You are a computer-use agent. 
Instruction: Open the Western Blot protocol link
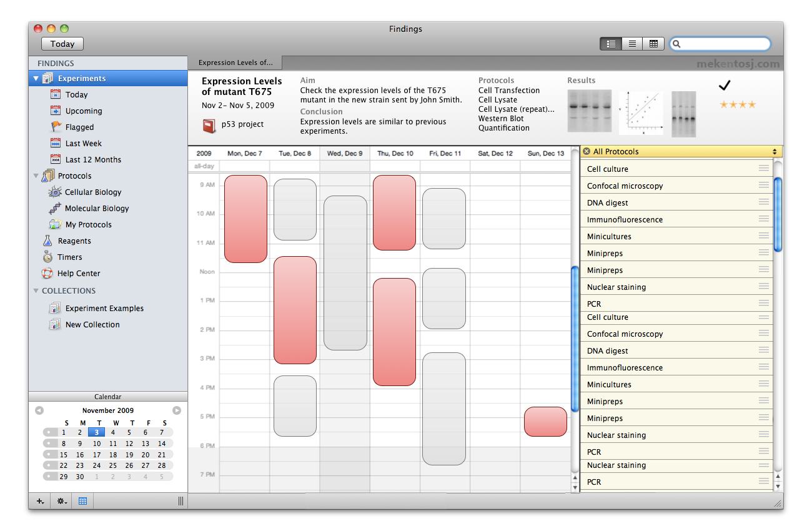[501, 119]
